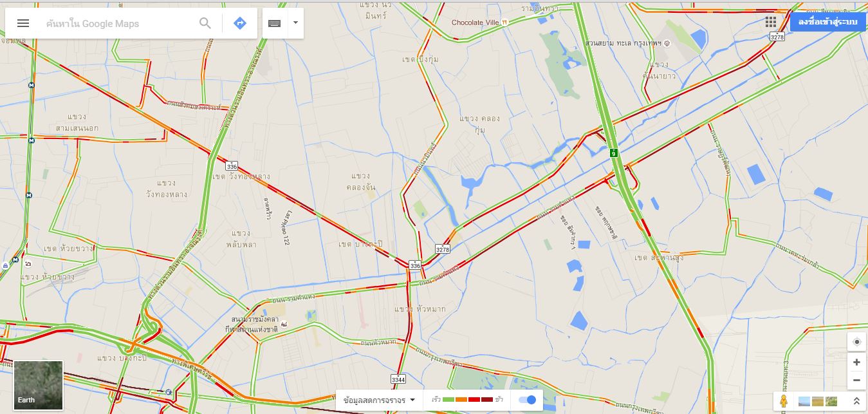Toggle the traffic layer switch off

(527, 400)
